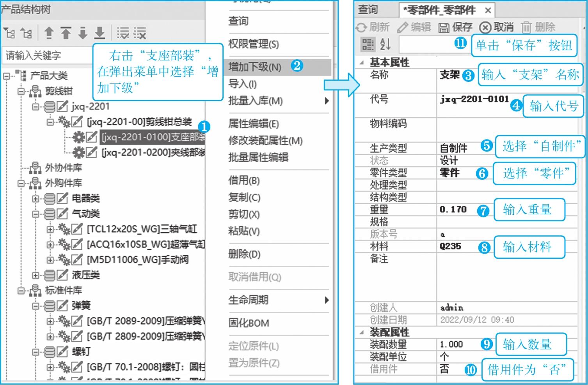The image size is (588, 385).
Task: Collapse the 剪线钳 tree node
Action: click(21, 91)
